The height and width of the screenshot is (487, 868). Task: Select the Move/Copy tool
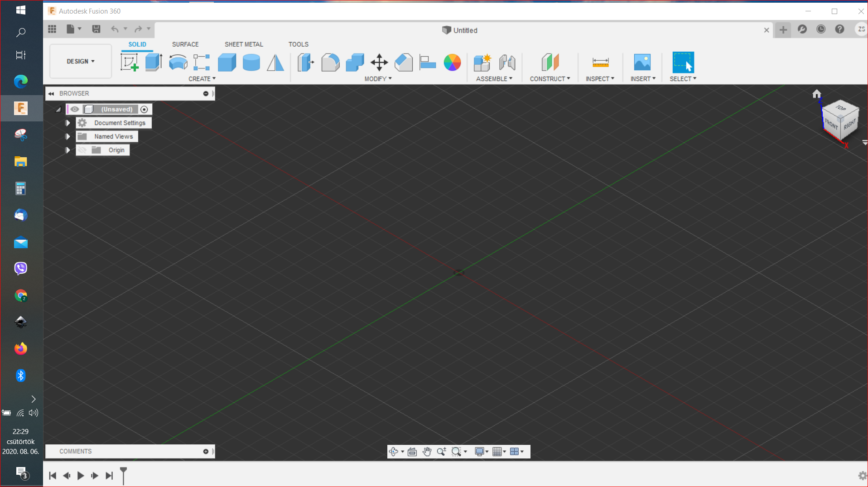[x=379, y=62]
